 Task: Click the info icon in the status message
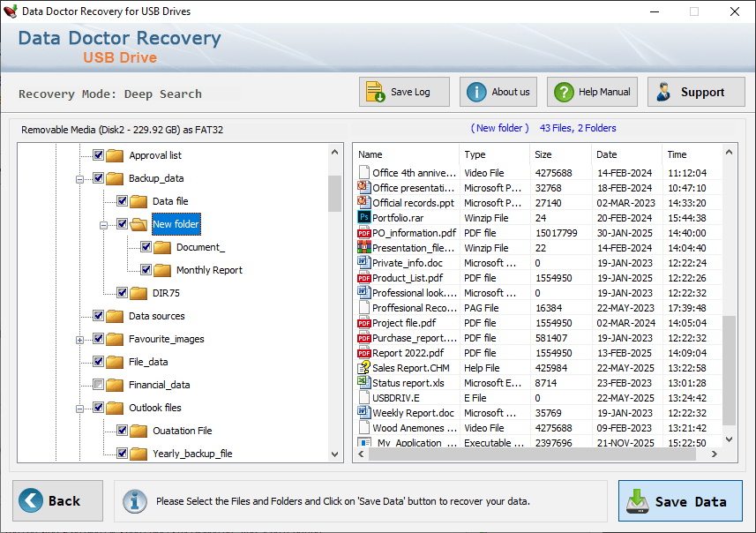134,501
